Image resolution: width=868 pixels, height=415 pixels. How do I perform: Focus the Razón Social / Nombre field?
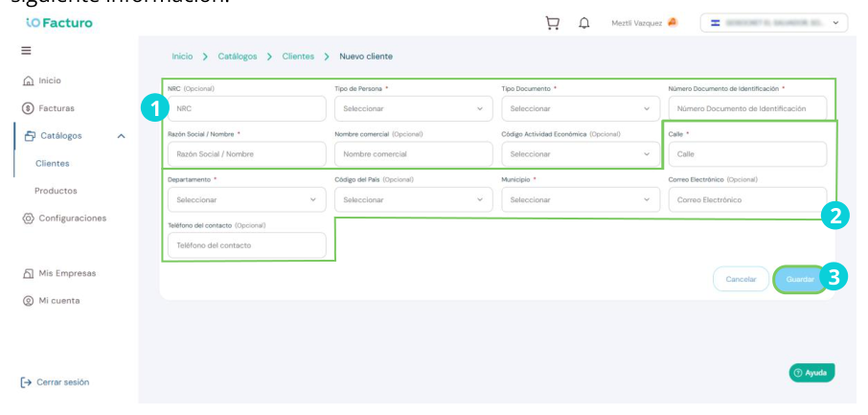click(x=246, y=154)
